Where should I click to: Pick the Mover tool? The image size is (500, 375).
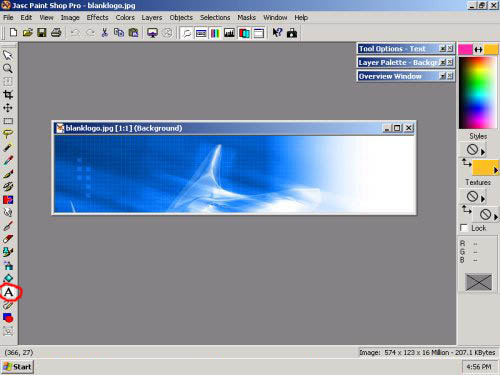point(8,108)
